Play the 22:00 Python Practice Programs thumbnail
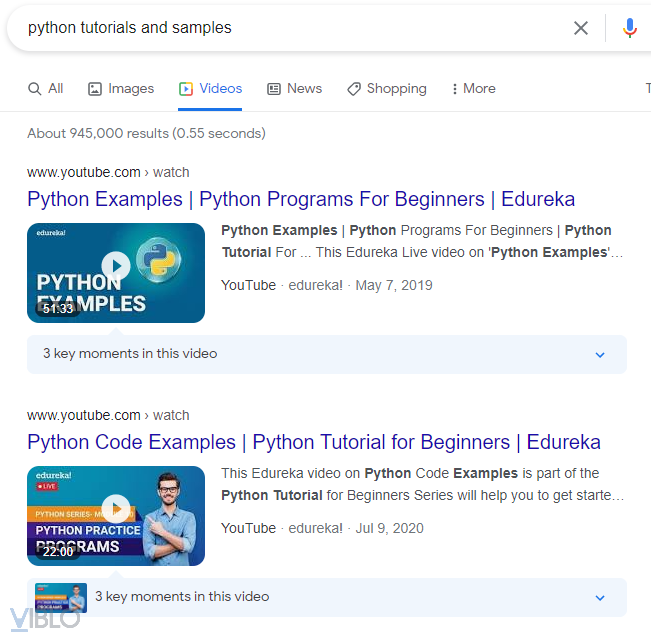The height and width of the screenshot is (642, 651). click(x=116, y=509)
